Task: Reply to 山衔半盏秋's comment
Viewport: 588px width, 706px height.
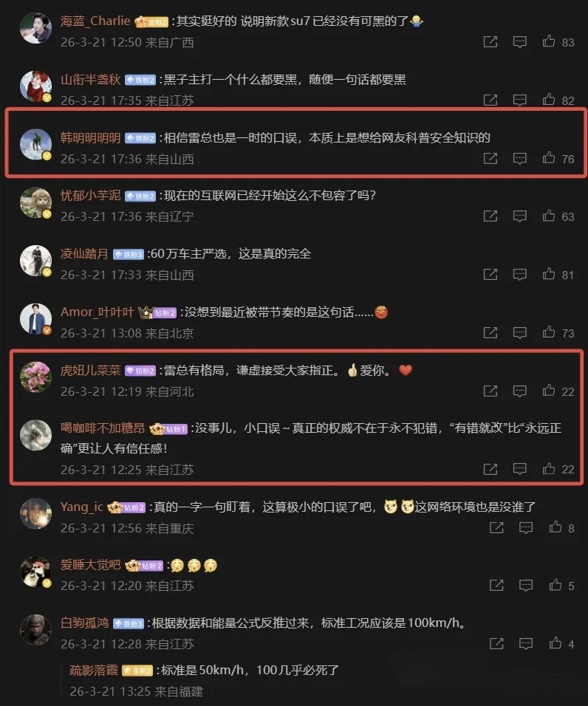Action: (519, 100)
